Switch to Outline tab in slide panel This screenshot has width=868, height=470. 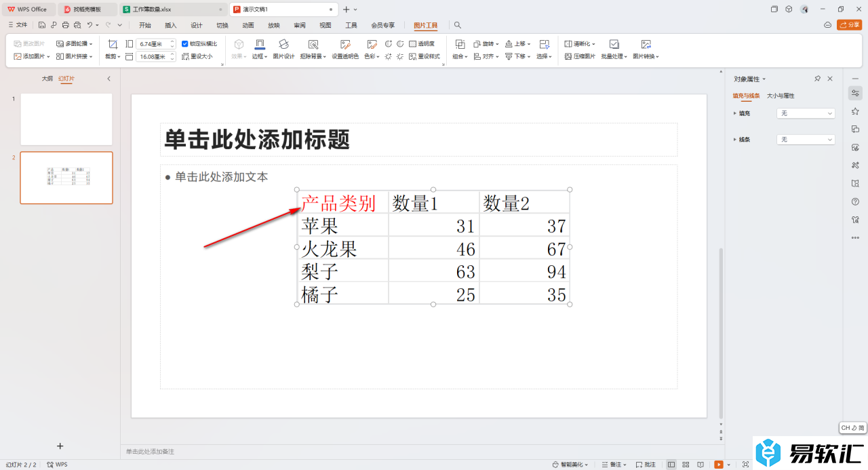click(x=47, y=79)
